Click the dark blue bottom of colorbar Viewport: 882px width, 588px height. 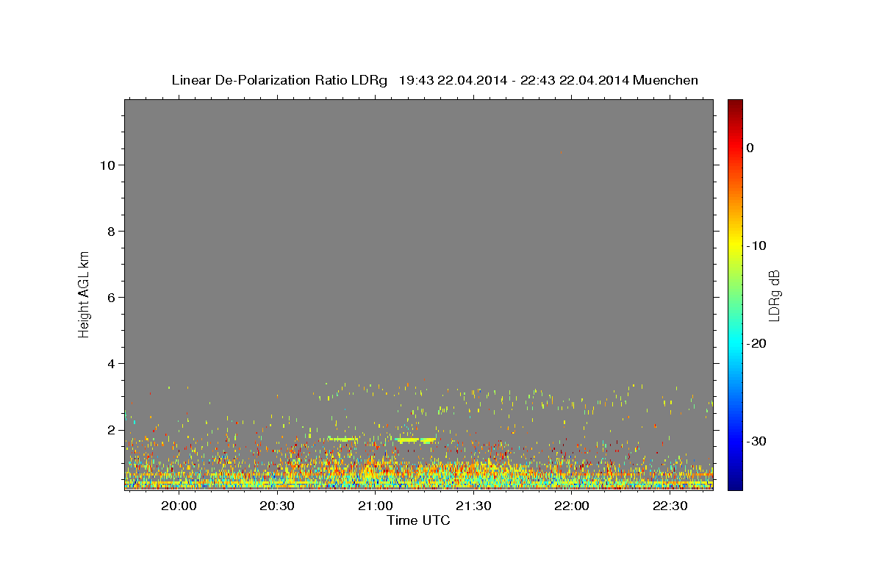point(735,484)
